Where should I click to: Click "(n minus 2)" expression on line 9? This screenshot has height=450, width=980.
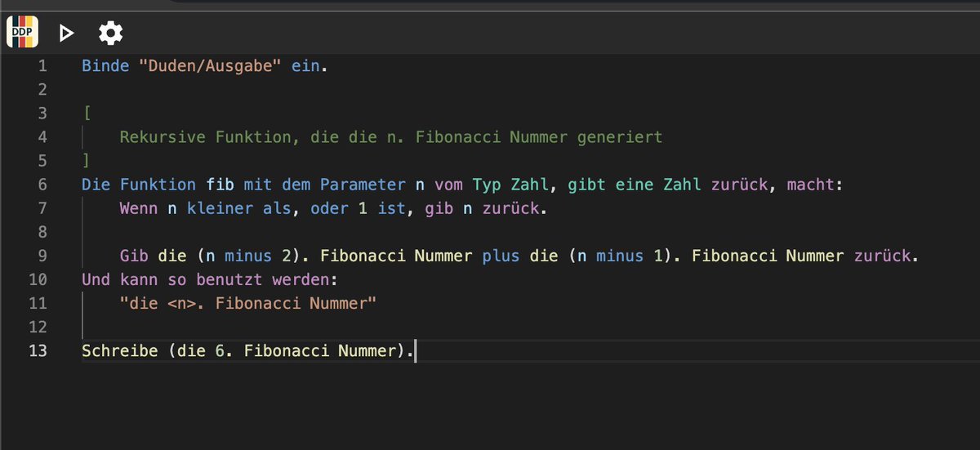pos(249,256)
